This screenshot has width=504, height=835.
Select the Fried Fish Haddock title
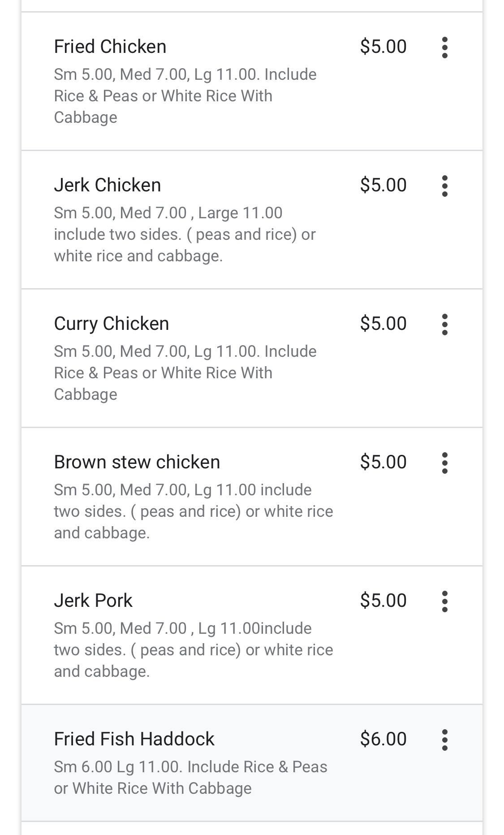click(x=134, y=739)
